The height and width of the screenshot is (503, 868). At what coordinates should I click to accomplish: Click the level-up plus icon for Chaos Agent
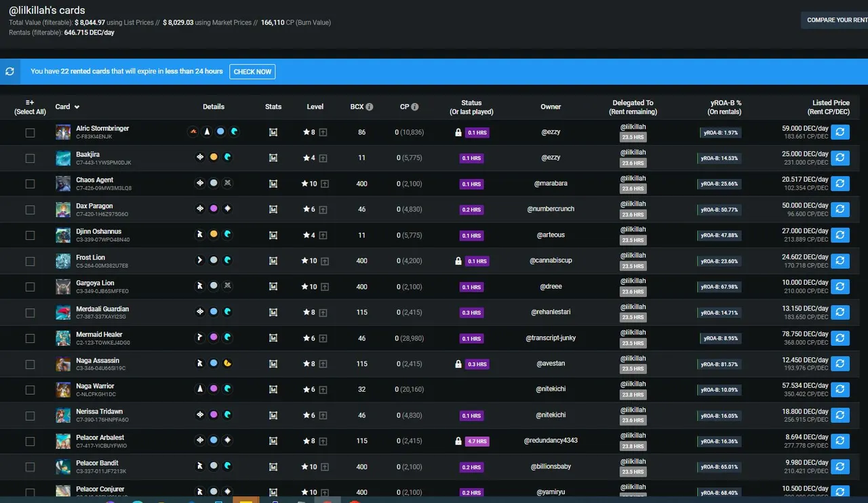(323, 184)
